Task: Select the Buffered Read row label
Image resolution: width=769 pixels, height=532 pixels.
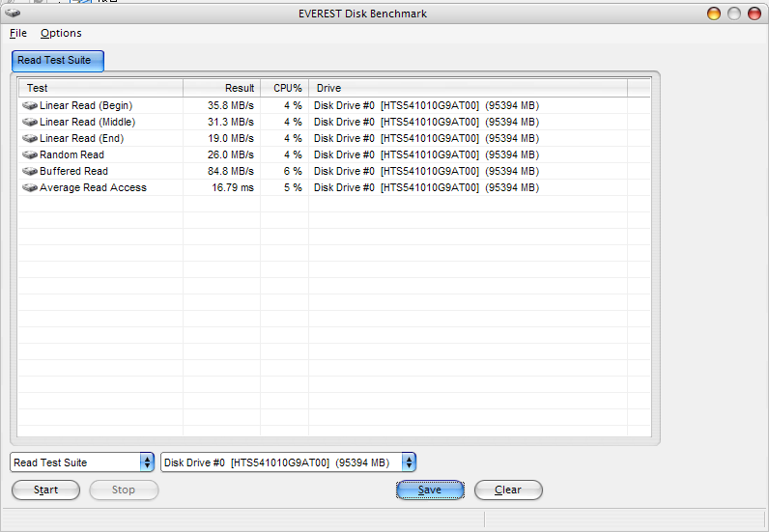Action: pos(73,171)
